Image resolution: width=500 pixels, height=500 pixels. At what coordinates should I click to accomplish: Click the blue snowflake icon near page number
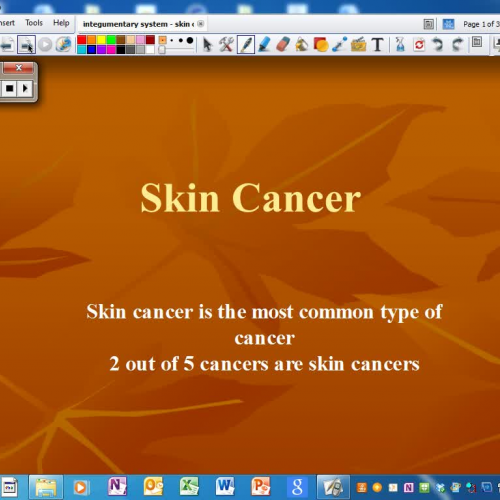click(448, 24)
